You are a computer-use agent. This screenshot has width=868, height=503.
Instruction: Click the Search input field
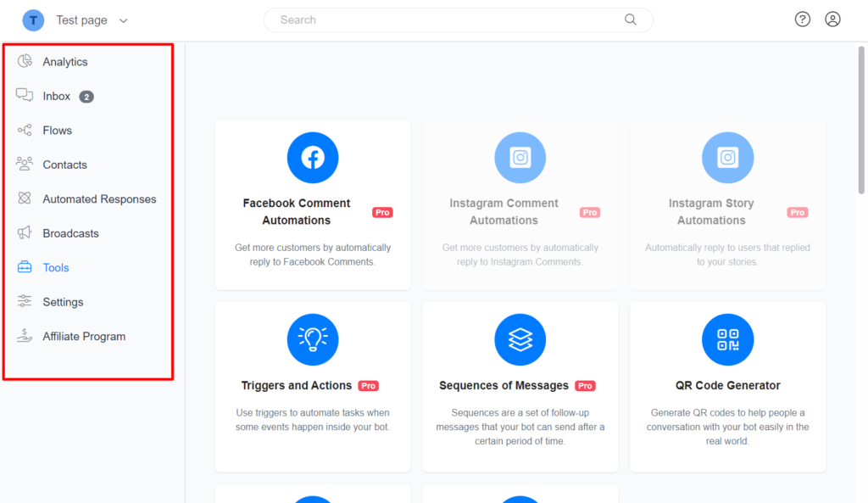(459, 20)
